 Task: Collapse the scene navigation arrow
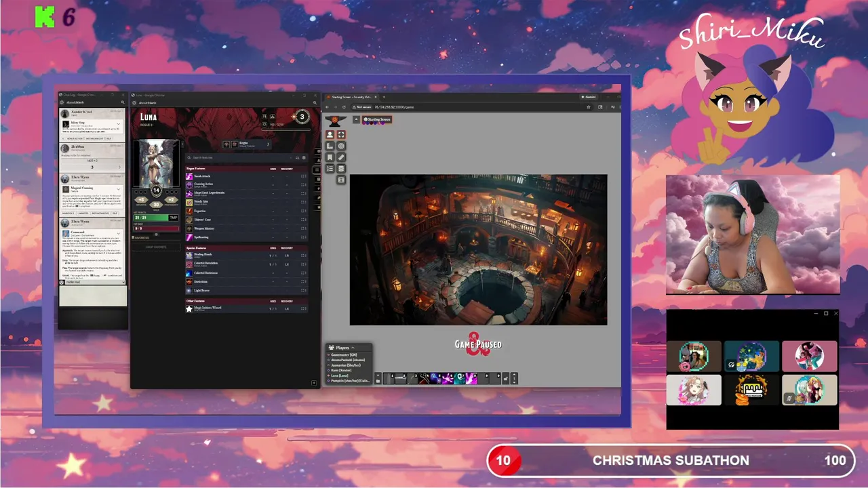click(x=356, y=119)
